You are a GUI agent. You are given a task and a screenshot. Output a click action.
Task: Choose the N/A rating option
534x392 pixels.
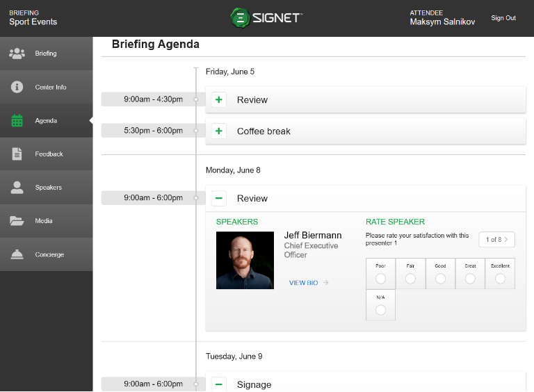tap(380, 310)
